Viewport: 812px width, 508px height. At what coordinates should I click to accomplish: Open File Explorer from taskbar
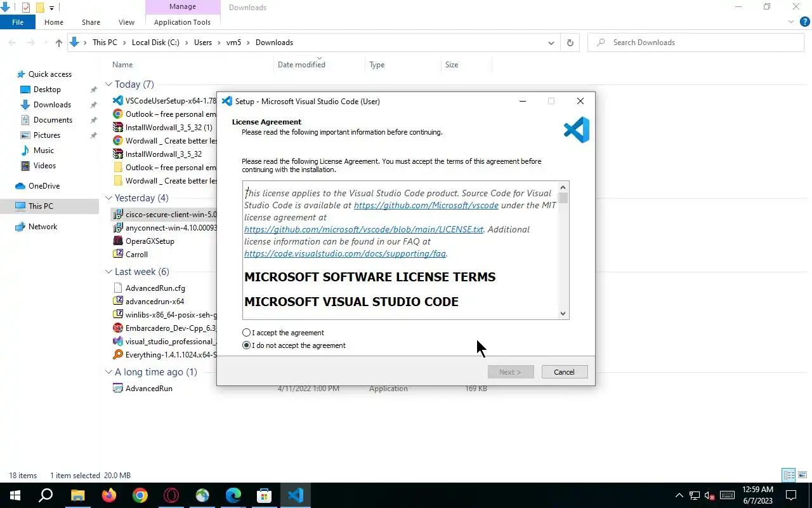tap(77, 495)
